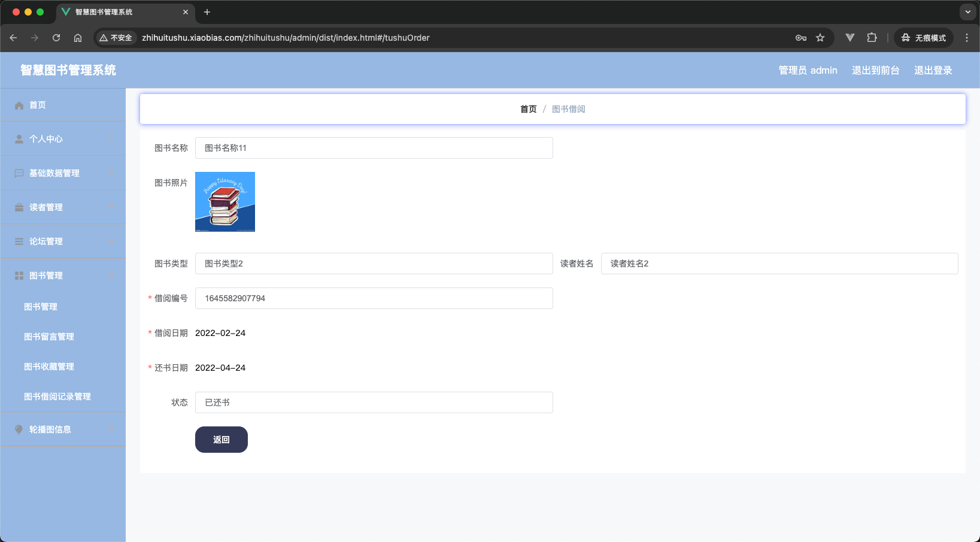The image size is (980, 542).
Task: Click the 状态 input field showing 已还书
Action: click(x=374, y=402)
